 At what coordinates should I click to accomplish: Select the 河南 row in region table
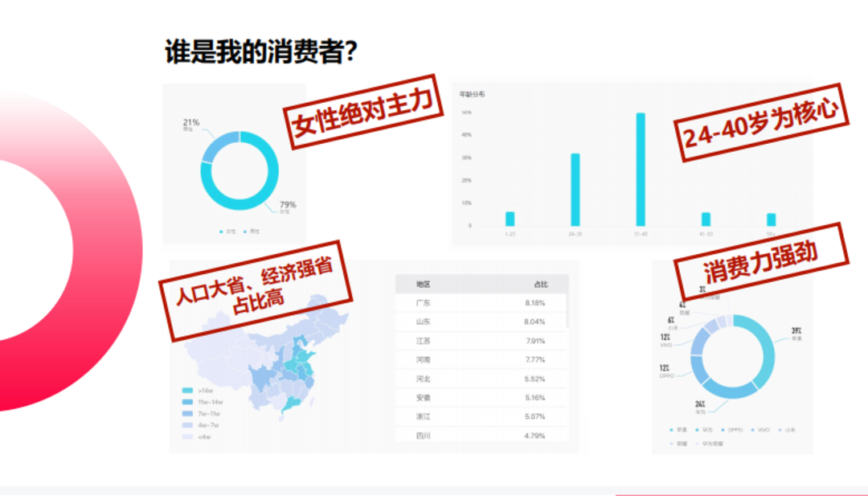481,360
